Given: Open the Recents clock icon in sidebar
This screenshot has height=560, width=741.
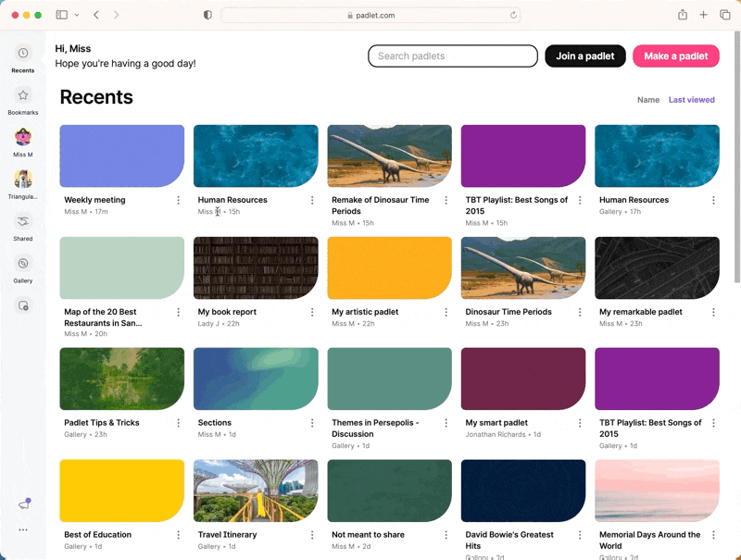Looking at the screenshot, I should click(x=22, y=53).
